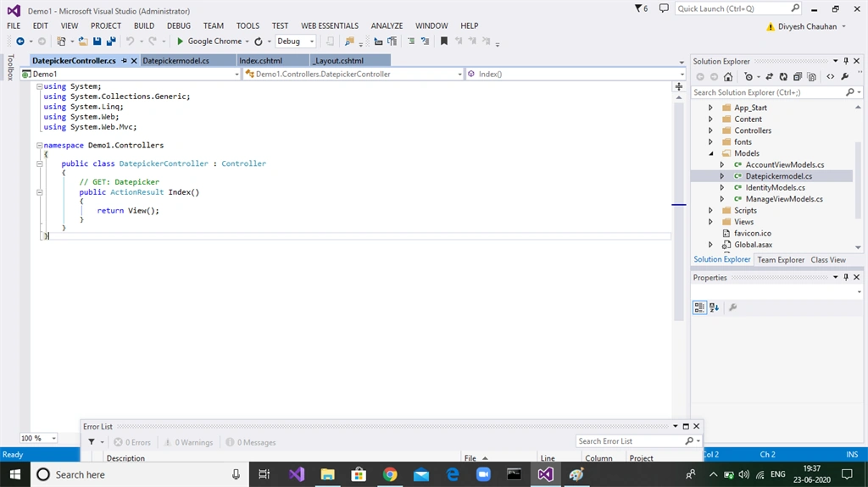Open the WEB ESSENTIALS menu
Viewport: 868px width, 487px height.
click(330, 25)
